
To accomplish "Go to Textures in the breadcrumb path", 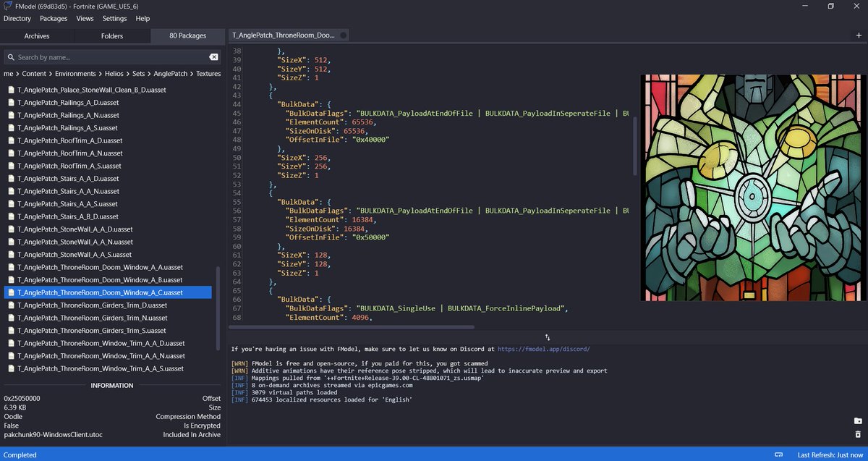I will tap(208, 74).
